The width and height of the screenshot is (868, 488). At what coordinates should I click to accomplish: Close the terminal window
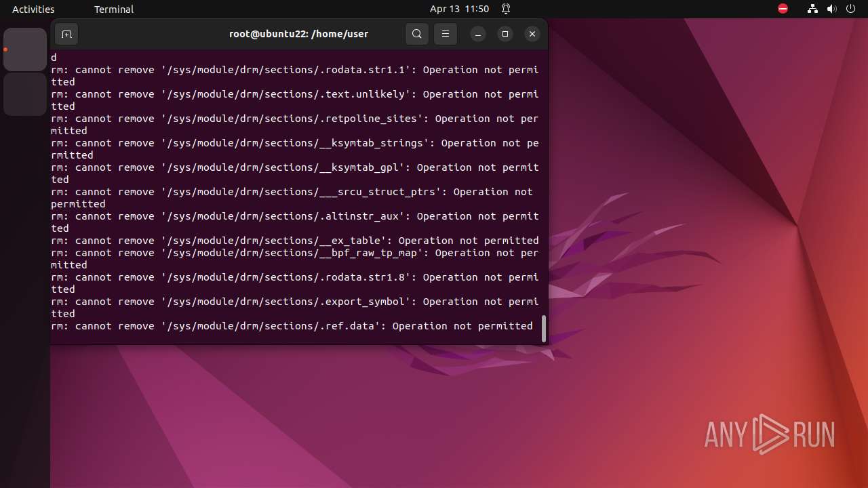(x=532, y=34)
